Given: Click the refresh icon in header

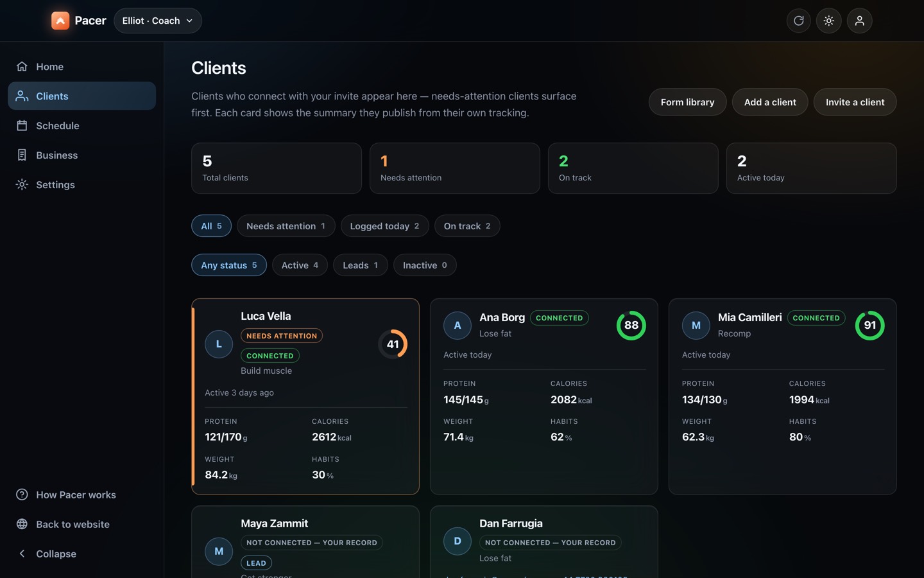Looking at the screenshot, I should [798, 21].
